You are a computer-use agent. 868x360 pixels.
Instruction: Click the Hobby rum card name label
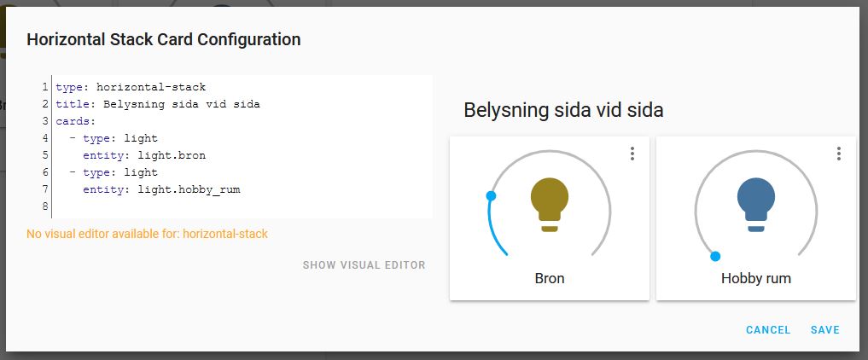pyautogui.click(x=755, y=278)
